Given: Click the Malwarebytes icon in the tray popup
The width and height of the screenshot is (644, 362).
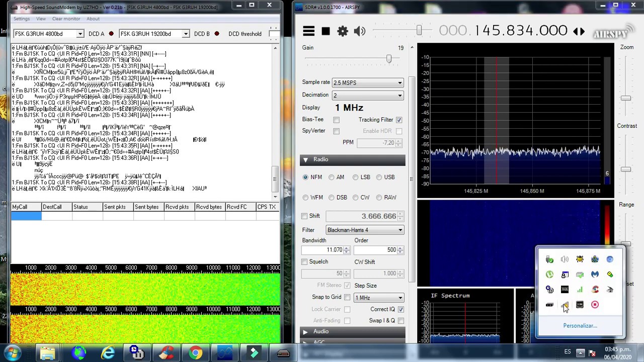Looking at the screenshot, I should [x=595, y=275].
